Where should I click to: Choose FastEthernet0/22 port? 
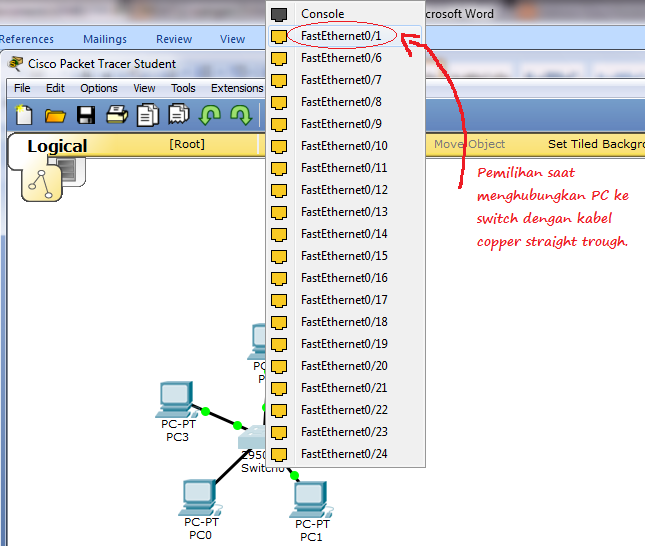coord(346,410)
